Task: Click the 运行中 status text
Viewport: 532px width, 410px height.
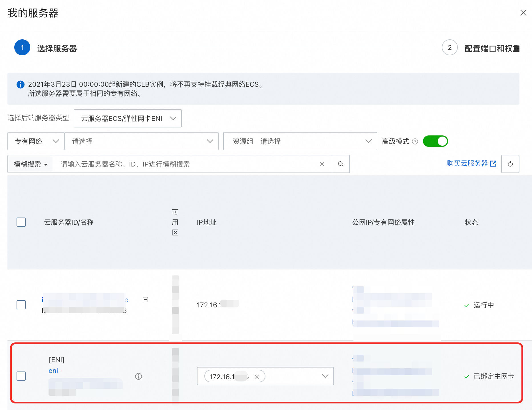Action: [484, 305]
